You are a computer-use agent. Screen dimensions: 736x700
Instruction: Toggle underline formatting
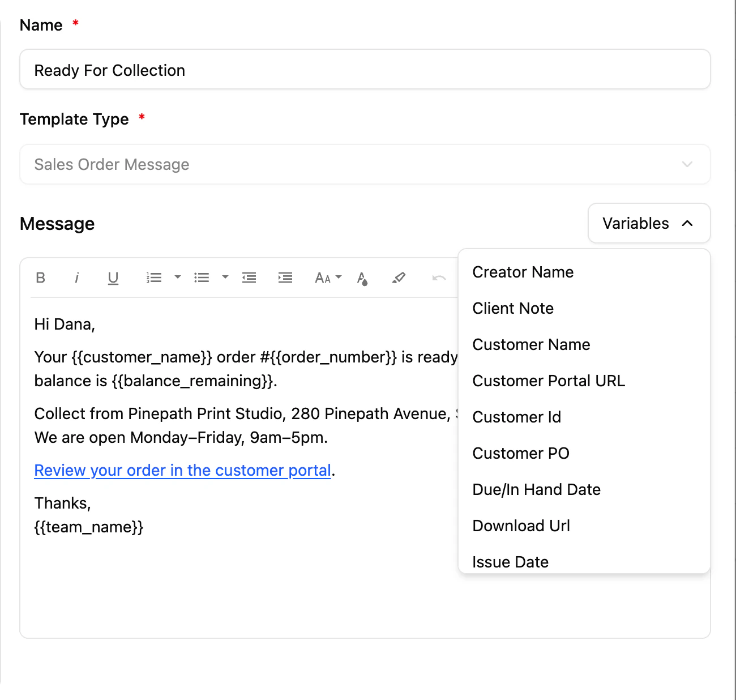[113, 278]
